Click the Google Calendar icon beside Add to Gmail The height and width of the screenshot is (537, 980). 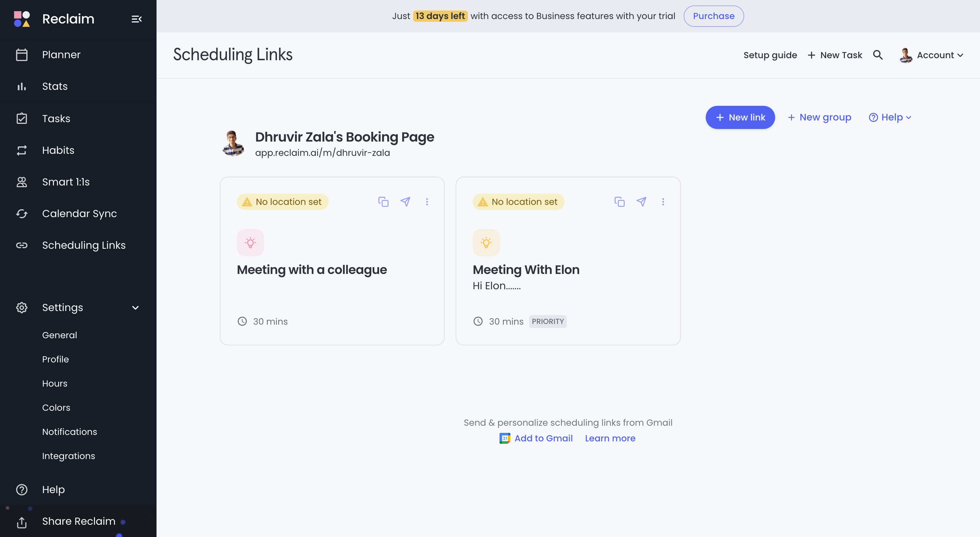pos(504,438)
